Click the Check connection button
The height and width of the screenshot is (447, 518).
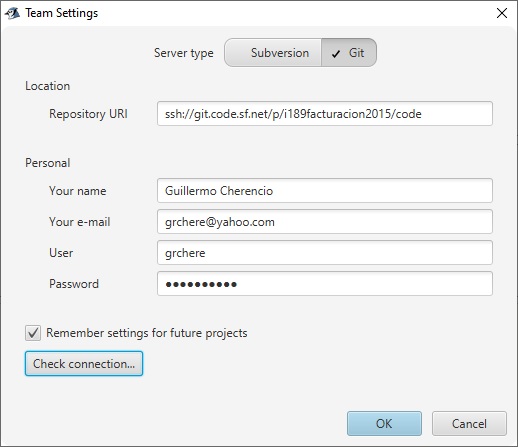[84, 363]
